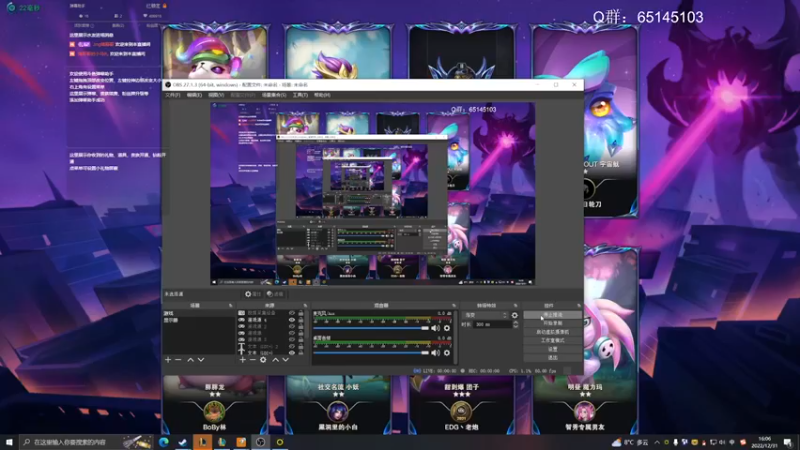
Task: Click the 开始录制 button
Action: tap(553, 323)
